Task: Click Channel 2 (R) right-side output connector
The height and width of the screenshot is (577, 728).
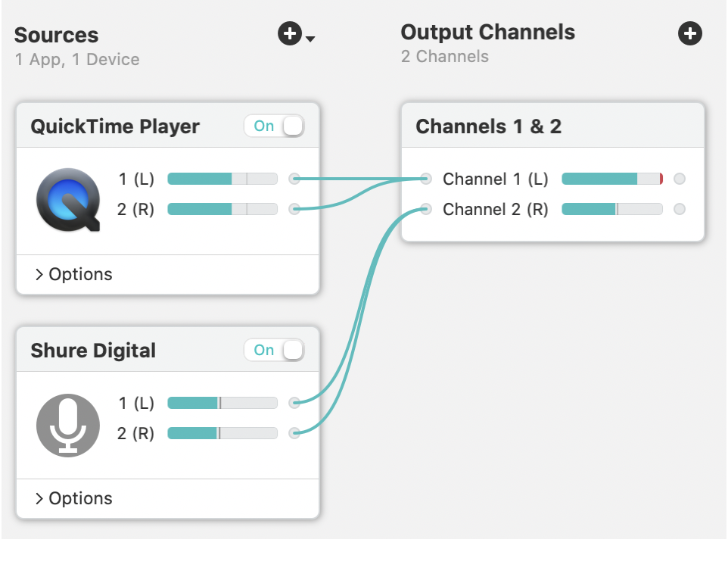Action: click(680, 209)
